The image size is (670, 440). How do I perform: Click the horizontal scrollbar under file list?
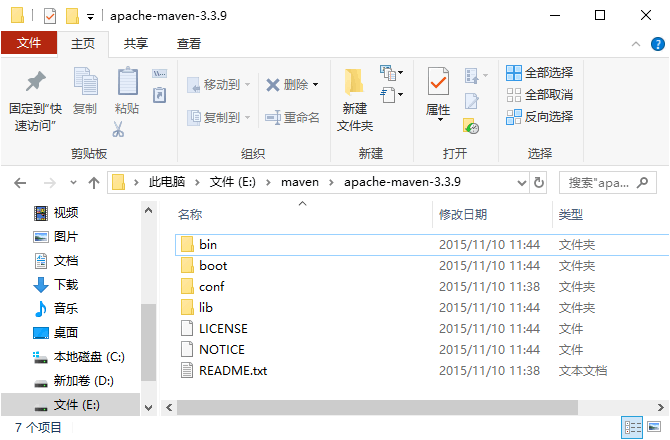click(400, 406)
